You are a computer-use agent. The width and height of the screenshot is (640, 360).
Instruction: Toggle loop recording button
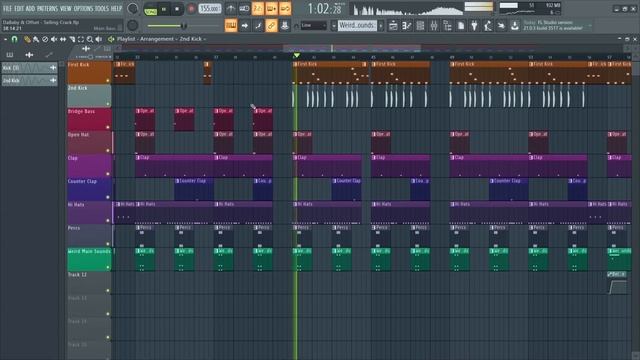(285, 9)
